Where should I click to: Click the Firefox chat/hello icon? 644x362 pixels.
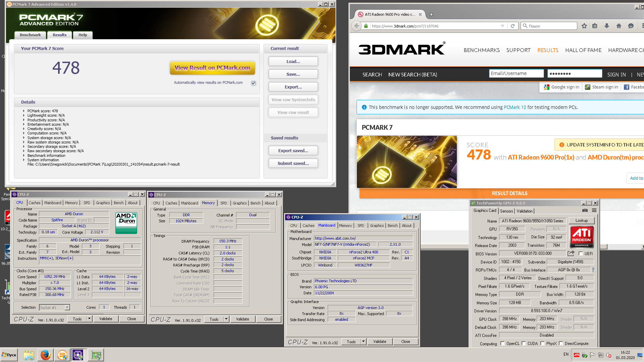pos(631,26)
